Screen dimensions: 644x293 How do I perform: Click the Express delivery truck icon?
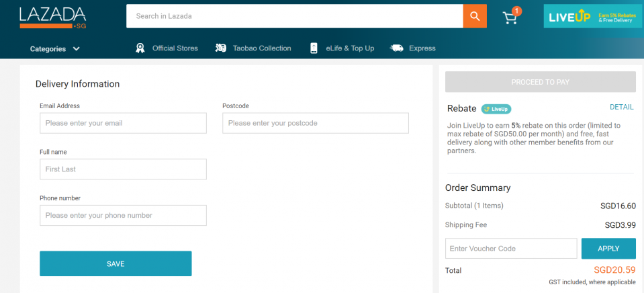[x=396, y=48]
